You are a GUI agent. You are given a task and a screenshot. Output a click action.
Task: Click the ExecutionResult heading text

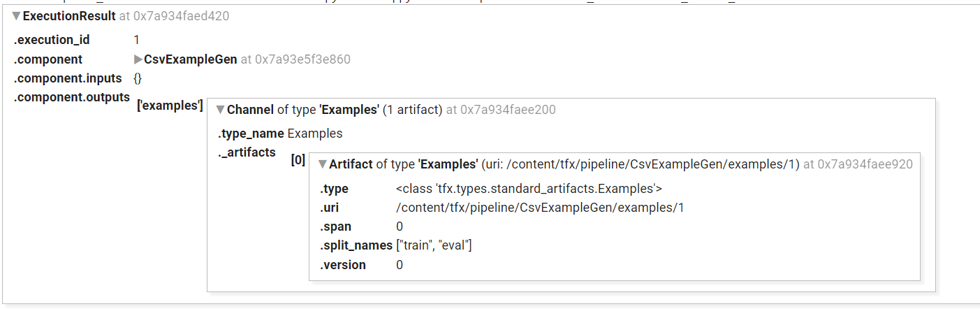[70, 15]
